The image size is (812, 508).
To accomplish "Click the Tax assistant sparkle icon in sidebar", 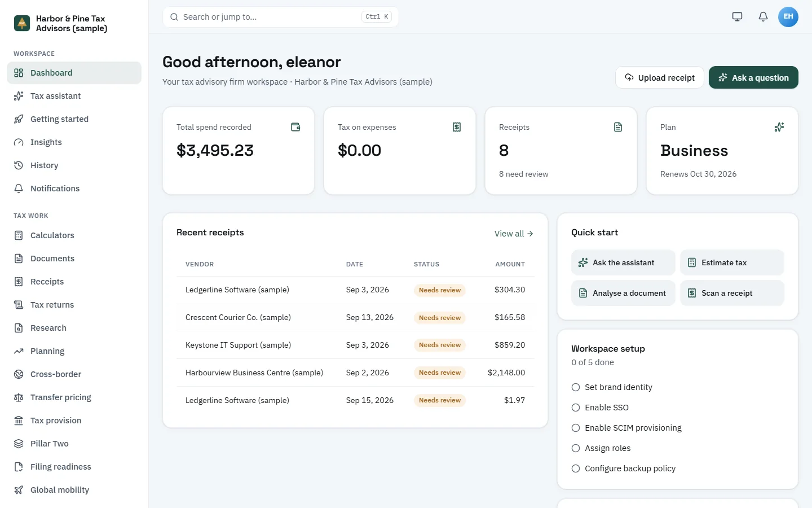I will tap(19, 96).
